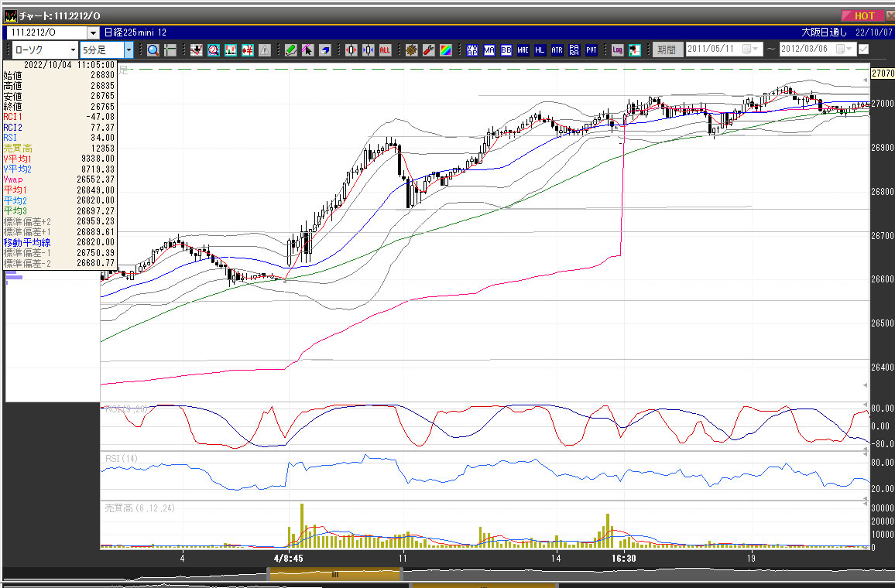Click the 27070 price label on axis
This screenshot has width=895, height=588.
[883, 73]
